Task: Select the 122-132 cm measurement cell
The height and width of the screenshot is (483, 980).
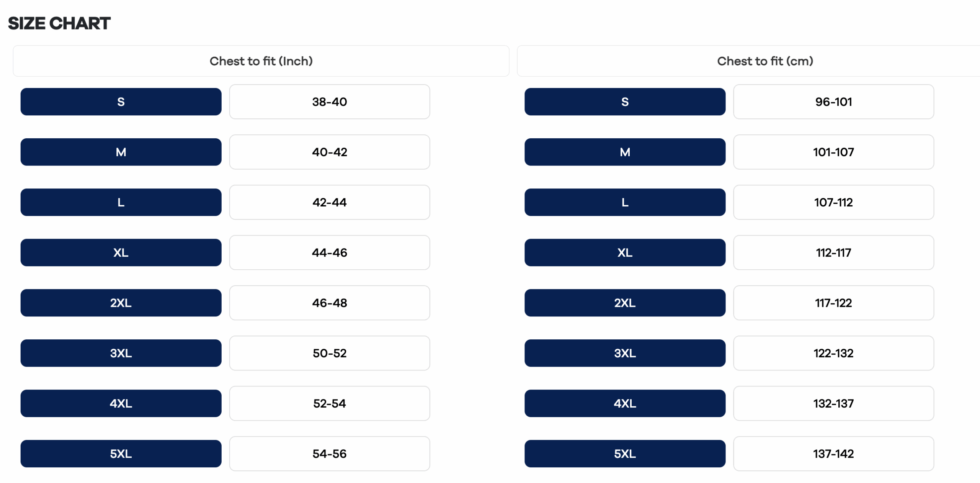Action: pos(833,353)
